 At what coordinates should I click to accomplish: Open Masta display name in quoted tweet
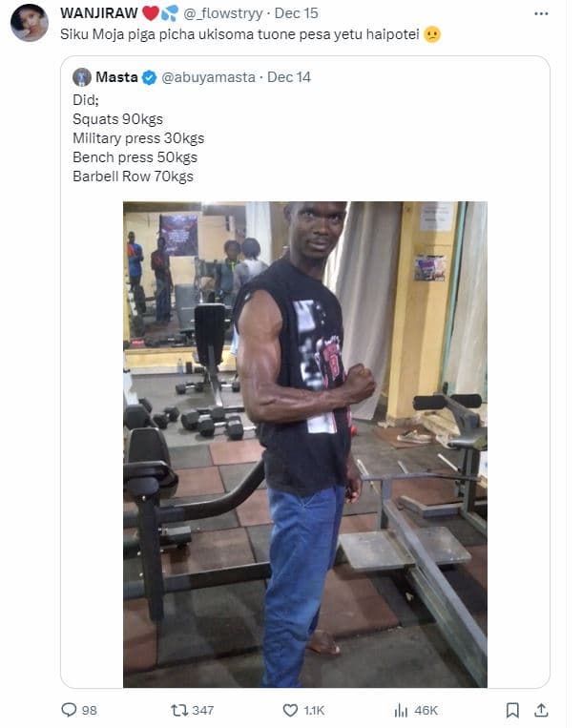[117, 77]
